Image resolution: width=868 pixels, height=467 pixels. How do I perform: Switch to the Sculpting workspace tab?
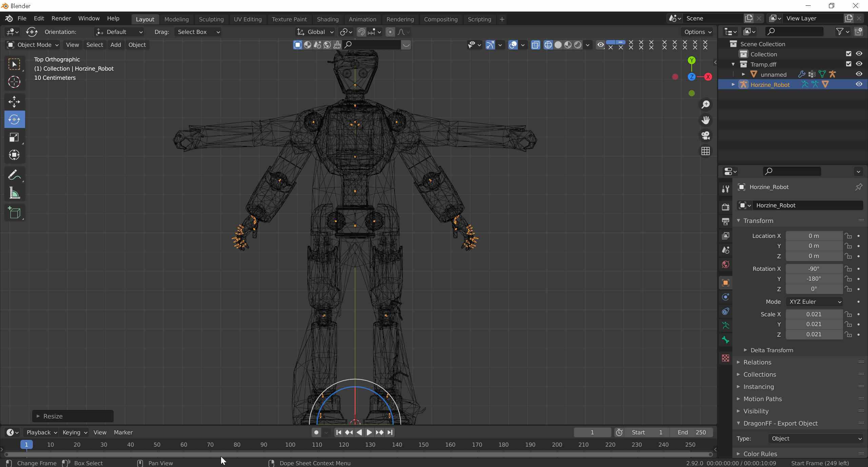pos(211,19)
